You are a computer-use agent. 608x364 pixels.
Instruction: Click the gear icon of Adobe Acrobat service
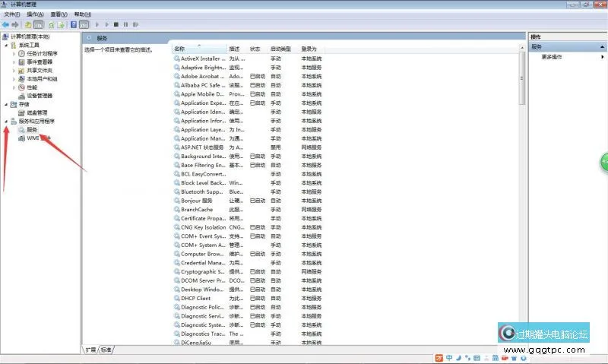176,76
